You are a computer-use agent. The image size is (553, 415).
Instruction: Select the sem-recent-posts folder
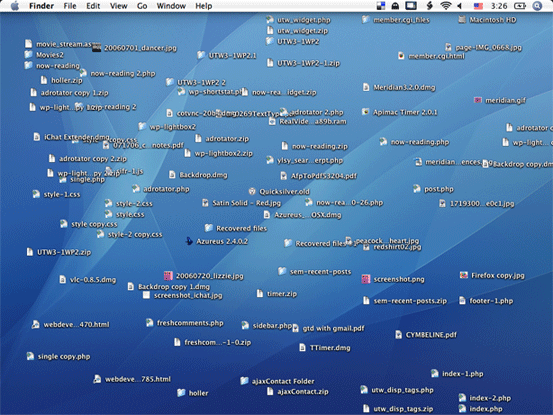(x=315, y=271)
